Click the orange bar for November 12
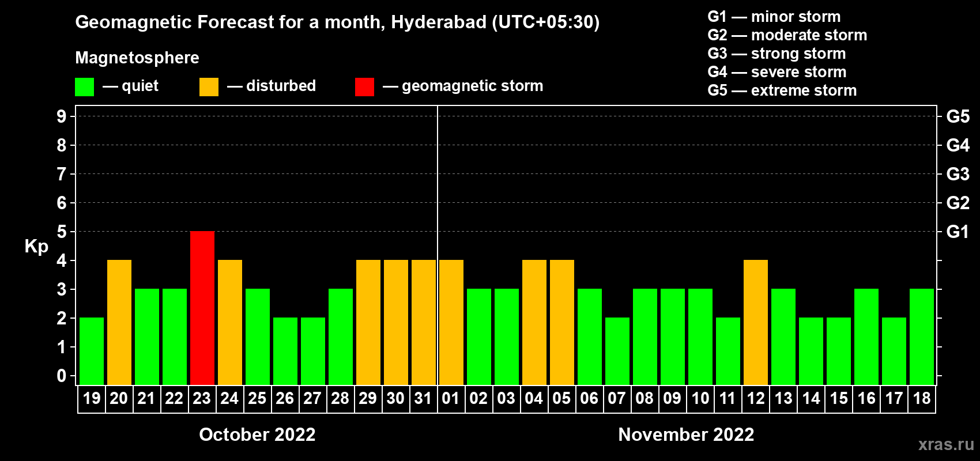This screenshot has height=461, width=980. pyautogui.click(x=756, y=323)
